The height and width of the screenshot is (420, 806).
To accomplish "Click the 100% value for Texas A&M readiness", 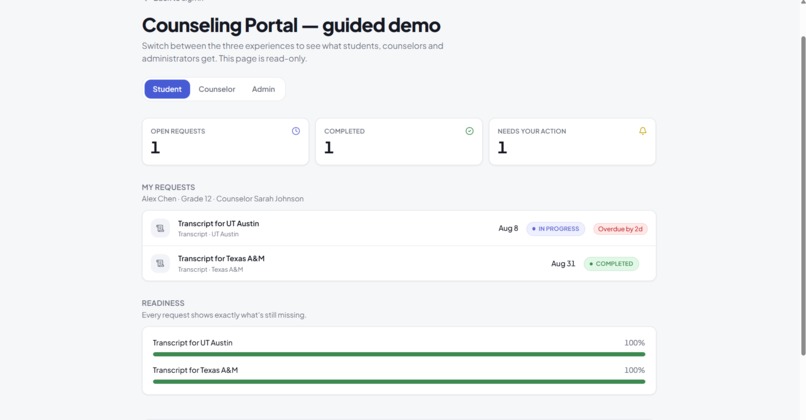I will point(634,370).
